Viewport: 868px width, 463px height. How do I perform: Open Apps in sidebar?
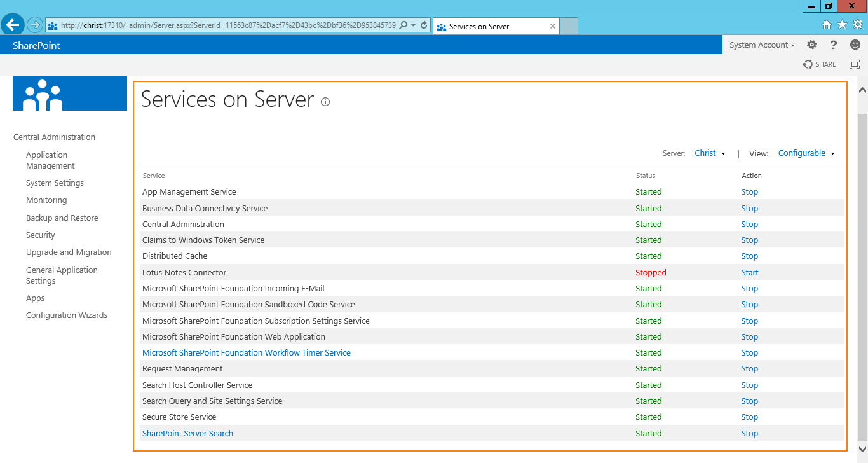coord(36,298)
